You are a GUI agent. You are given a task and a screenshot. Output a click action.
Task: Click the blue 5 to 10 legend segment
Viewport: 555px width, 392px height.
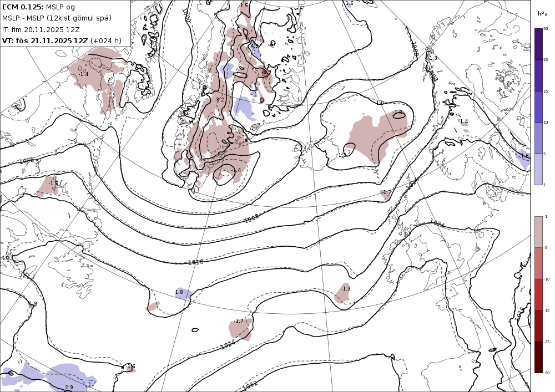538,138
